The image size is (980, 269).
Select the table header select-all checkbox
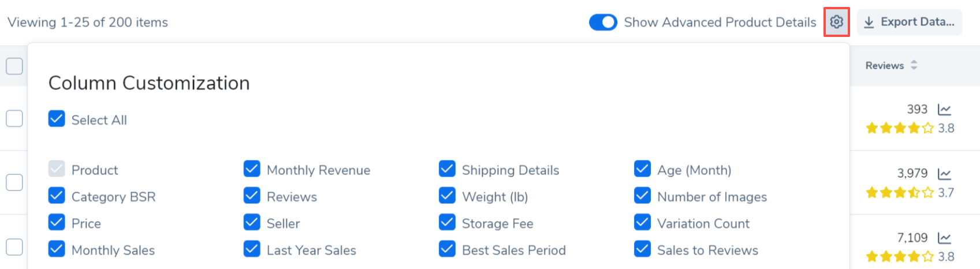(14, 66)
